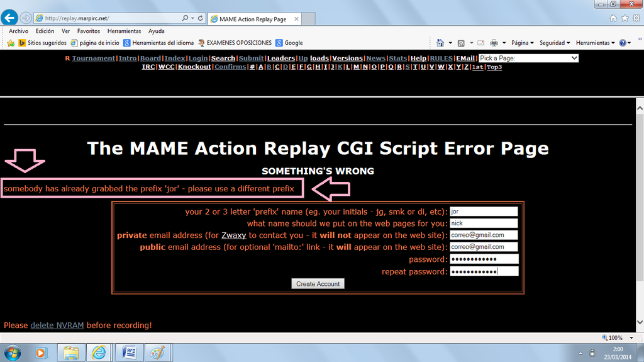
Task: Open the browser home icon at top right
Action: coord(613,18)
